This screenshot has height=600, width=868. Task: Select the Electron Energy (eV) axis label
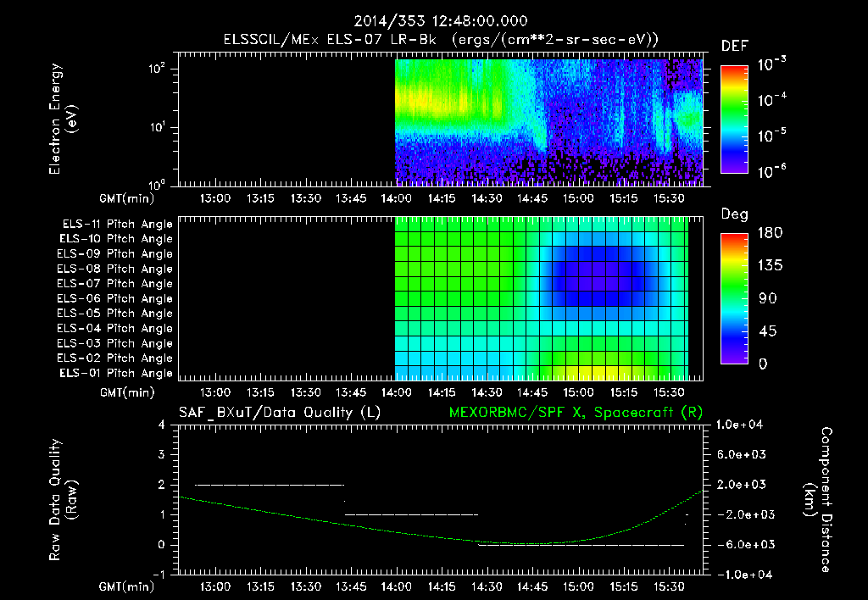pyautogui.click(x=62, y=119)
